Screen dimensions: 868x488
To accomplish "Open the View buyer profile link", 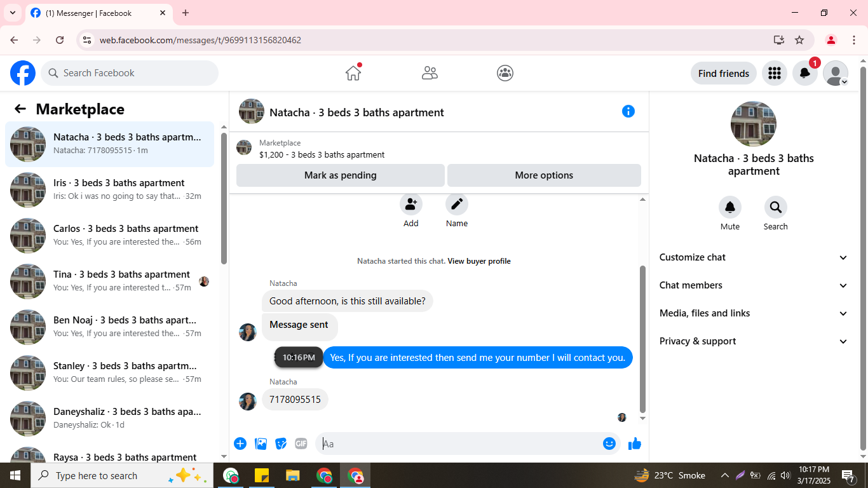I will 479,261.
